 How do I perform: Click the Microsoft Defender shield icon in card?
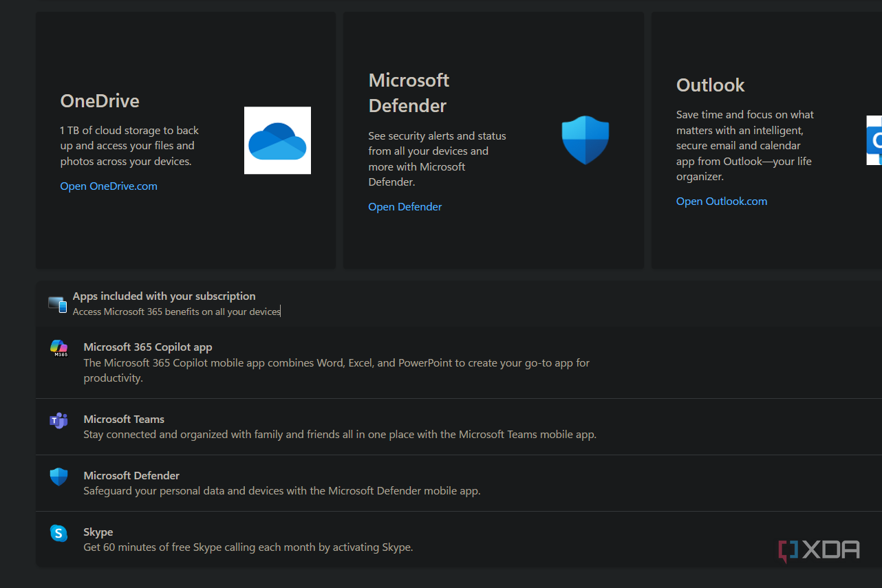click(x=585, y=140)
